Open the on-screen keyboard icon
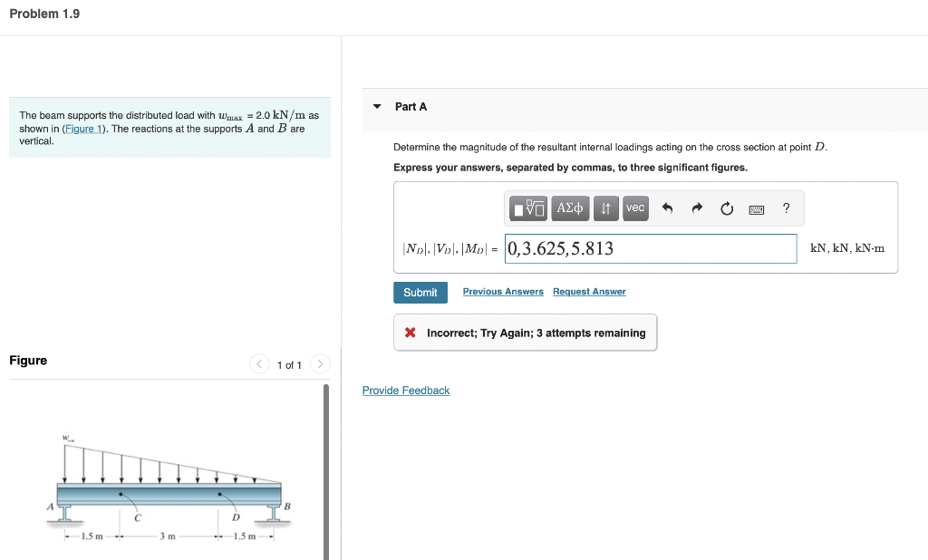The width and height of the screenshot is (928, 560). [756, 208]
